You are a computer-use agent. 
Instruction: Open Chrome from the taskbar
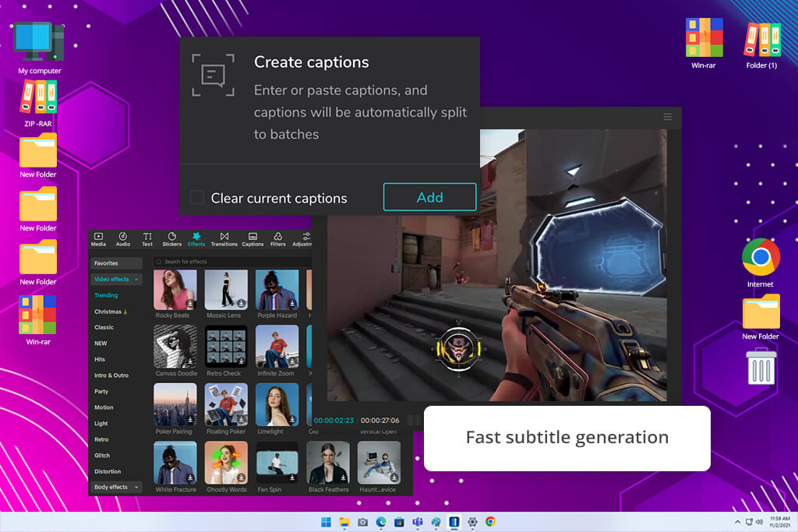(491, 522)
